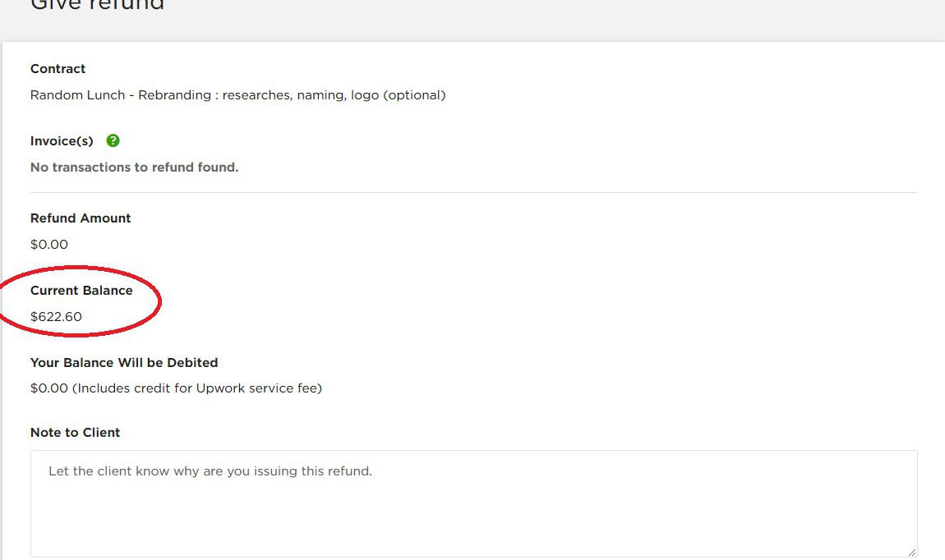Click the $0.00 debit amount with Upwork fee note
The height and width of the screenshot is (560, 945).
coord(49,388)
